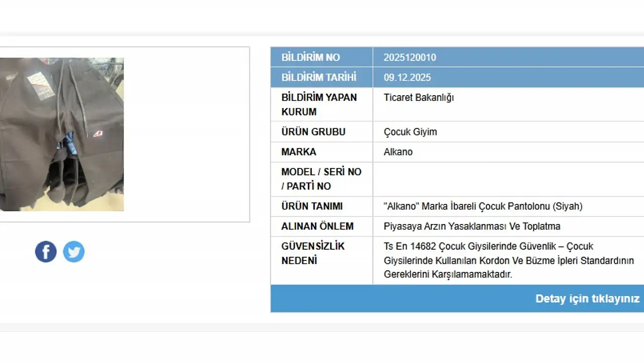
Task: Click the product photo of black trousers
Action: coord(61,133)
